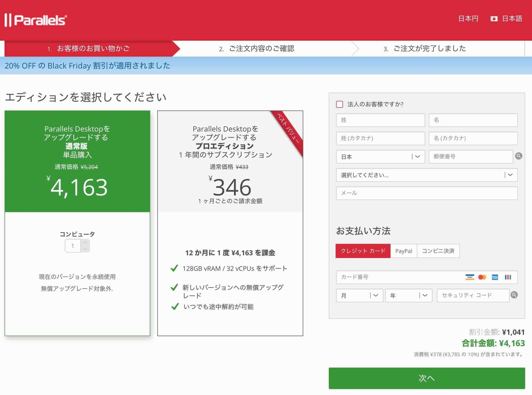Click the green 次へ button
The width and height of the screenshot is (532, 395).
427,378
